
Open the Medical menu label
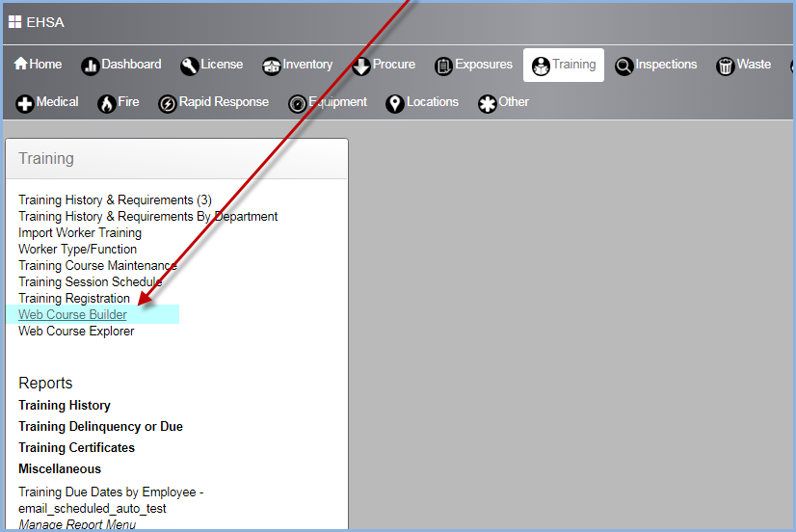click(x=58, y=101)
